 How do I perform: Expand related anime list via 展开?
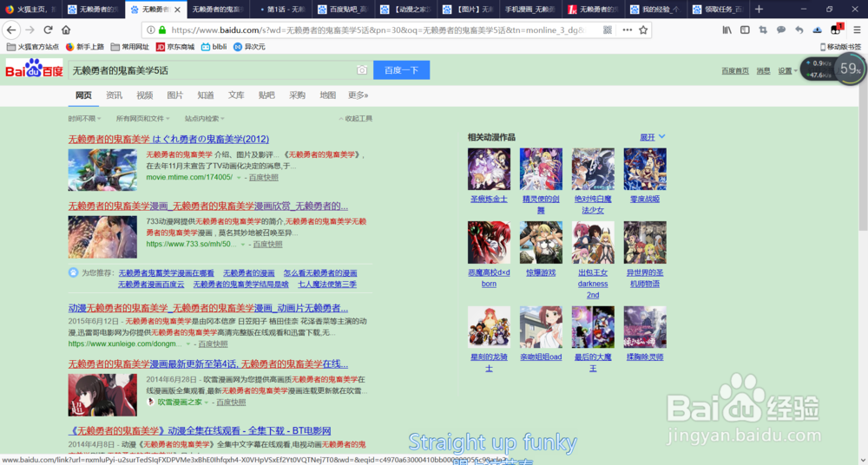(x=653, y=137)
